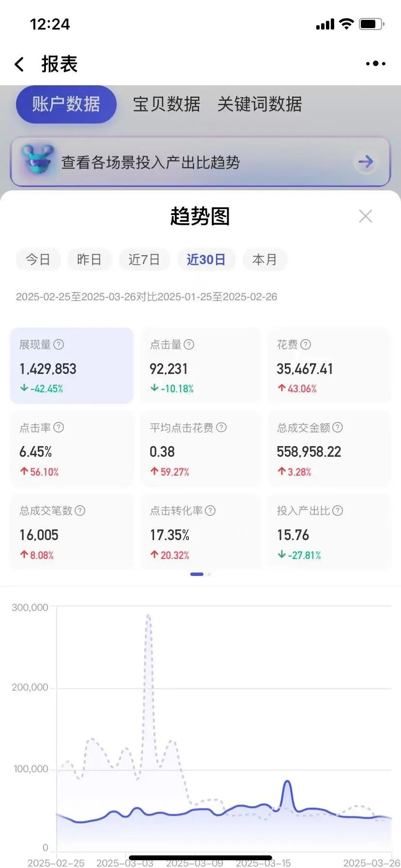Image resolution: width=401 pixels, height=868 pixels.
Task: Select the 展现量 metric card
Action: [72, 366]
